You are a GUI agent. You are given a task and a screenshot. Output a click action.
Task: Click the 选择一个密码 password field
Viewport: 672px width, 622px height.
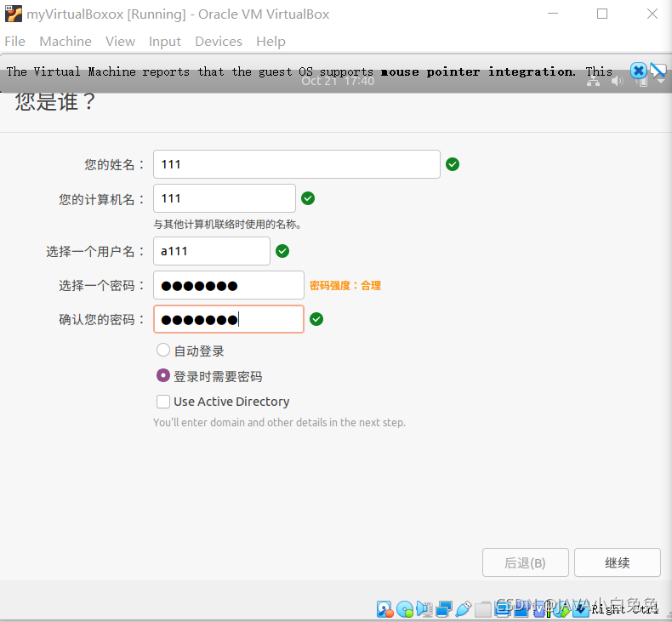coord(229,285)
